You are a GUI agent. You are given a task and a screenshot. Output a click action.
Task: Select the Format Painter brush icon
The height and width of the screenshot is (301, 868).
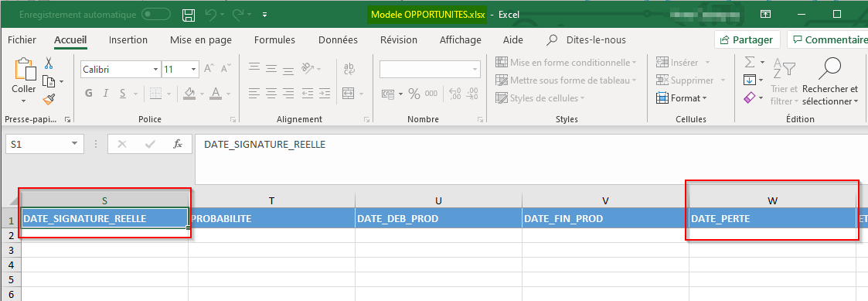[x=49, y=100]
